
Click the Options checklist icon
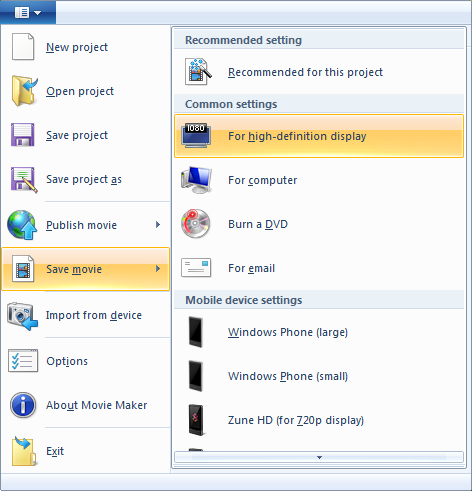click(23, 361)
